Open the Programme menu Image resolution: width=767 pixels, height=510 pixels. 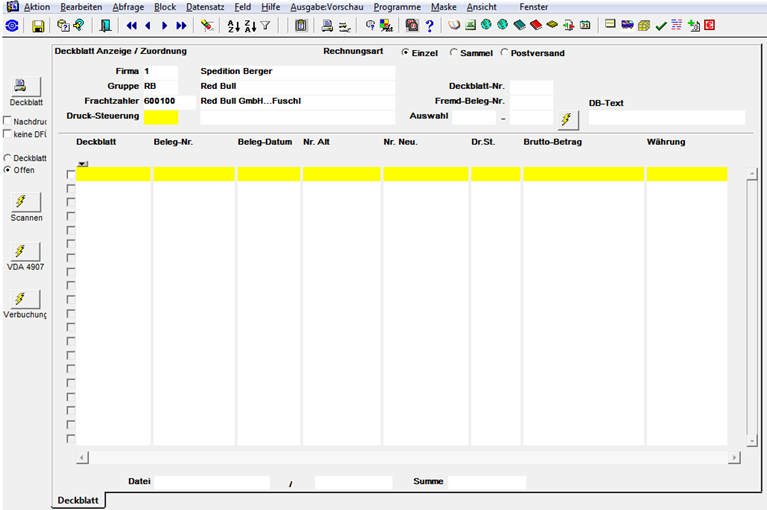(397, 7)
